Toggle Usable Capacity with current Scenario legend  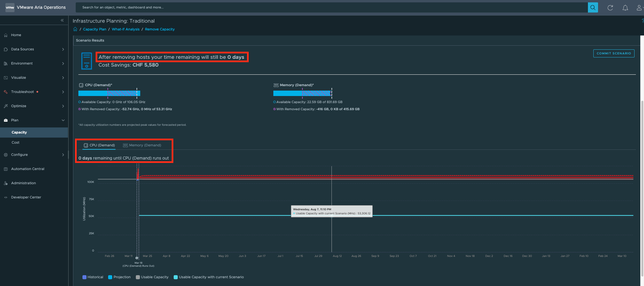click(208, 277)
